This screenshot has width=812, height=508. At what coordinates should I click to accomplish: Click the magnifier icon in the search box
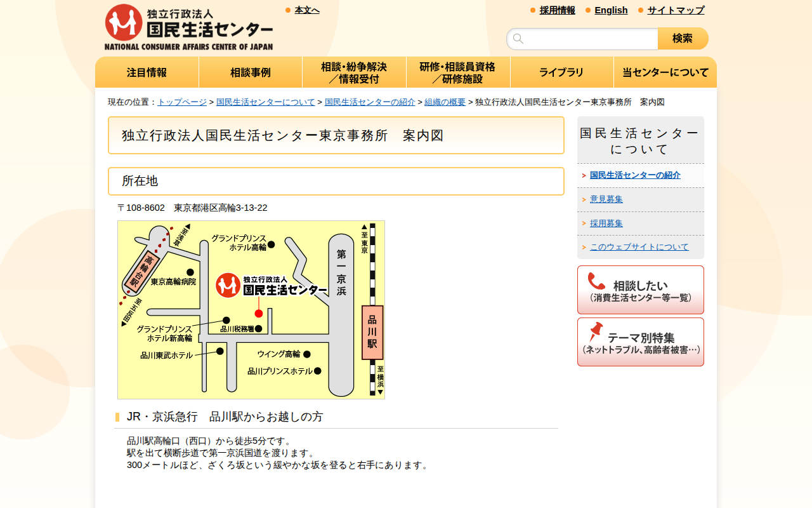(x=518, y=39)
